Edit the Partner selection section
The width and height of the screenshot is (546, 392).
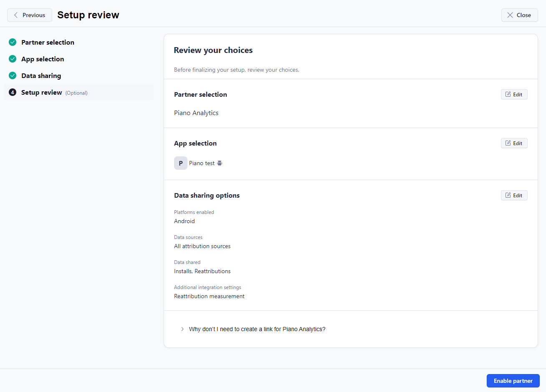514,94
